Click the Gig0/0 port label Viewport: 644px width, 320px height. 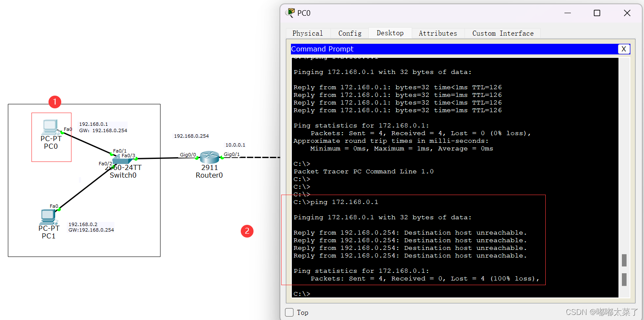[188, 155]
